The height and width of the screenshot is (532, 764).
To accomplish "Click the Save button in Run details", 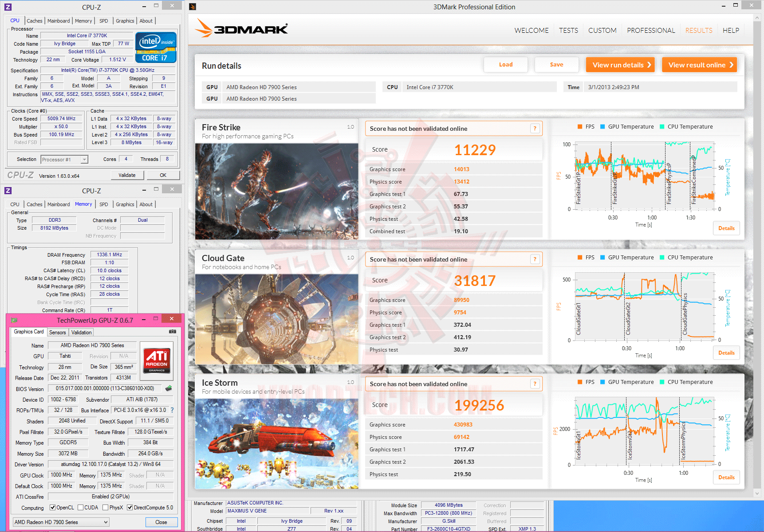I will [556, 65].
